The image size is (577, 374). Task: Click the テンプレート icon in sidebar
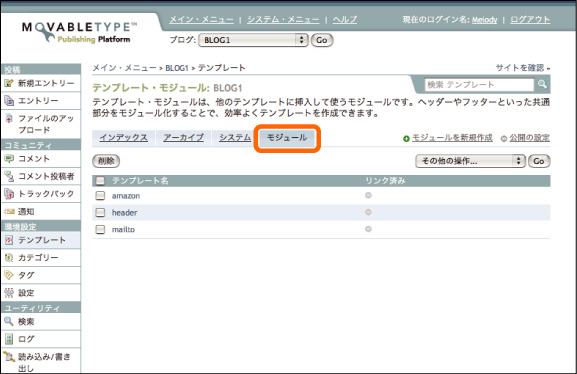click(x=9, y=240)
